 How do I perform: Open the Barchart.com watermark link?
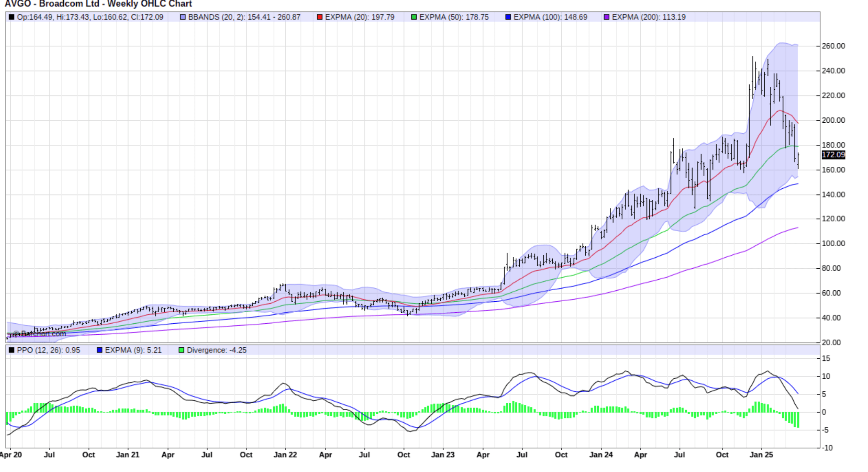(39, 334)
